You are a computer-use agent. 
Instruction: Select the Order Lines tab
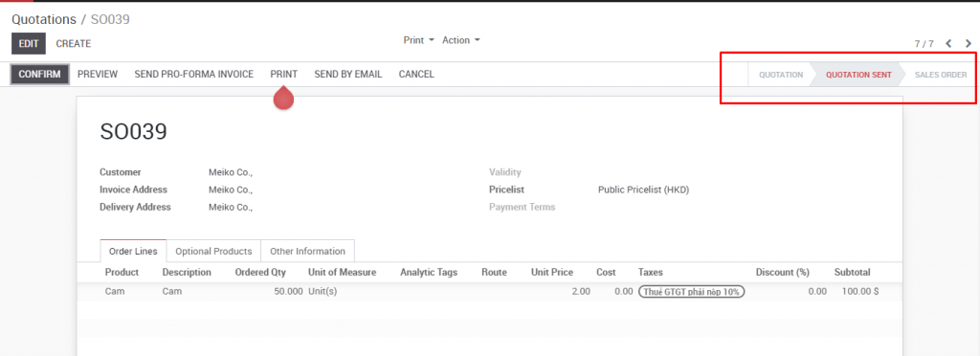pos(133,251)
